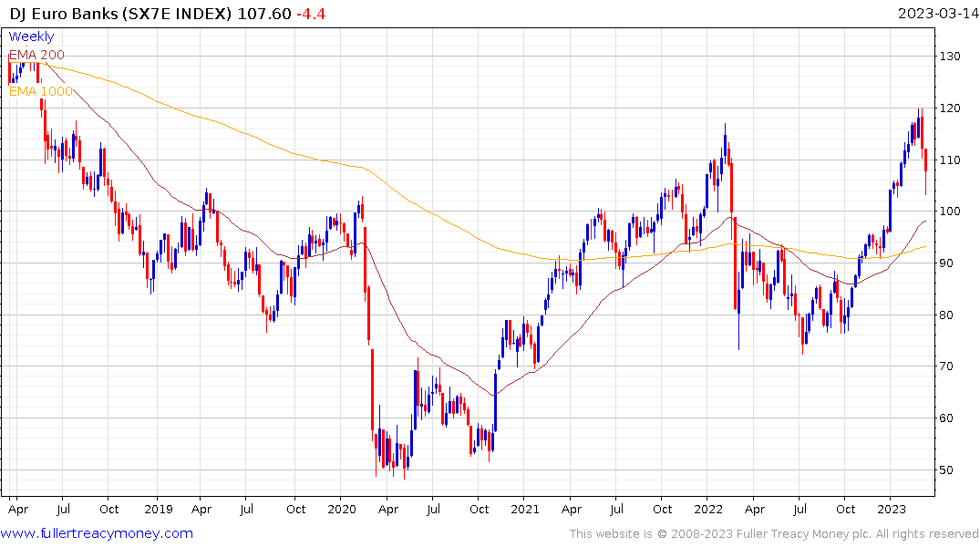980x547 pixels.
Task: Click the chart date 2023-03-14
Action: coord(938,13)
